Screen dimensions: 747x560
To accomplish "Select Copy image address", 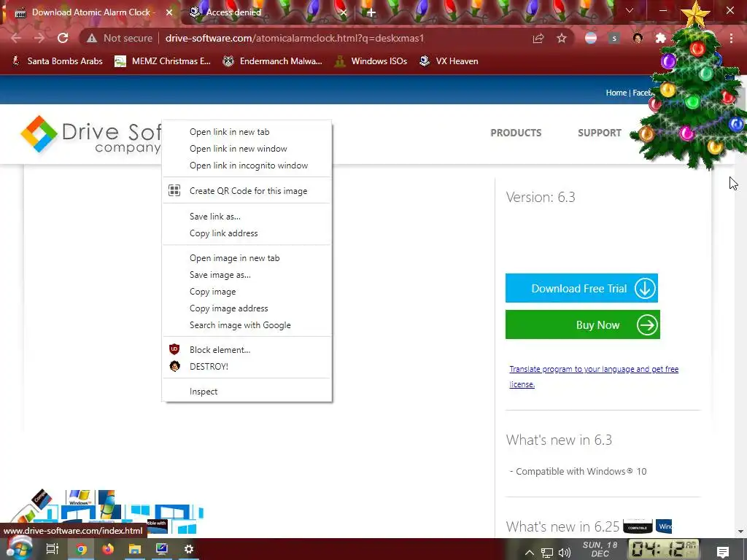I will pos(247,308).
